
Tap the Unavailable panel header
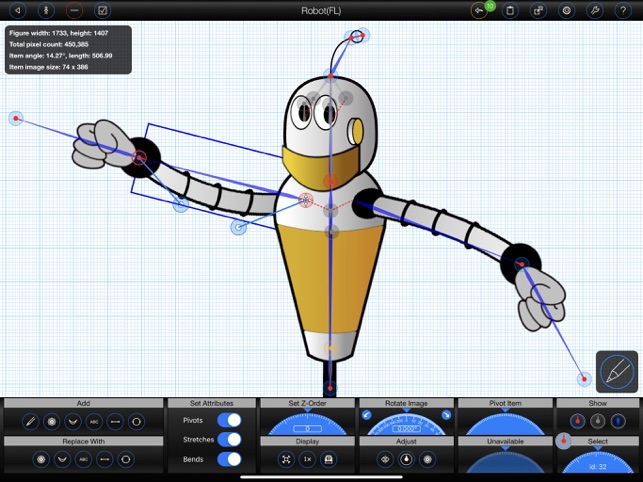[x=505, y=441]
